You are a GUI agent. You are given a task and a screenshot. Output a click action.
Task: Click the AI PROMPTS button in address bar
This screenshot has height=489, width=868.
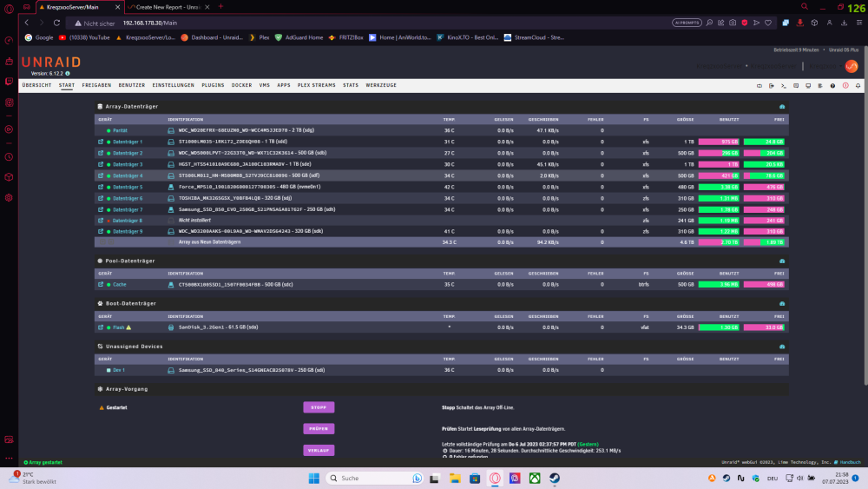coord(687,23)
